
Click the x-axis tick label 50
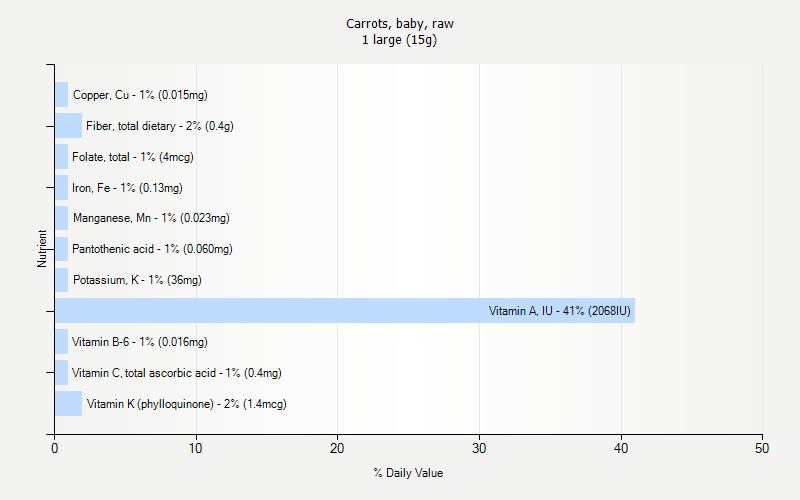tap(762, 448)
